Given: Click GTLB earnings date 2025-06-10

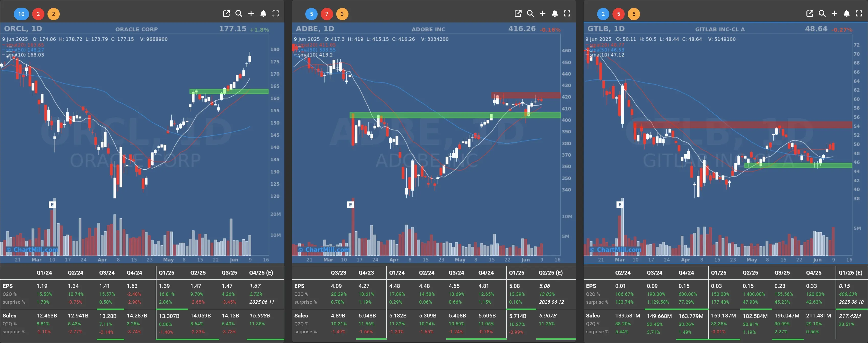Looking at the screenshot, I should coord(851,302).
